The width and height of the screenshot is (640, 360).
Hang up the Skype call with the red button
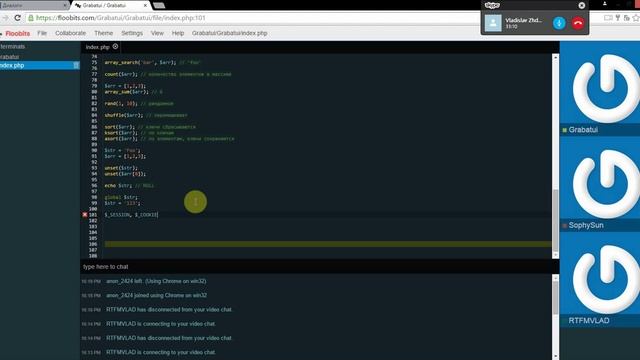(578, 23)
